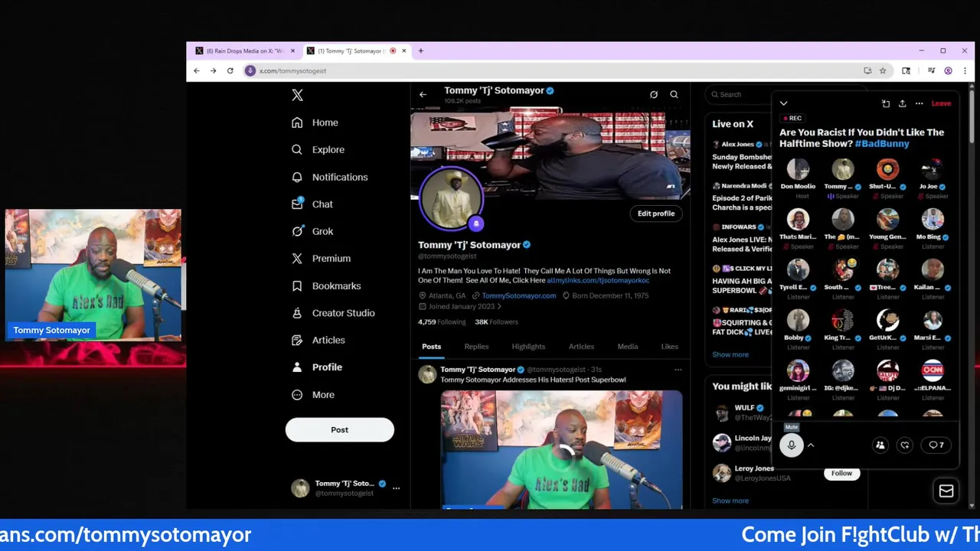This screenshot has width=980, height=551.
Task: Open the allmylinks.com bio link
Action: (598, 280)
